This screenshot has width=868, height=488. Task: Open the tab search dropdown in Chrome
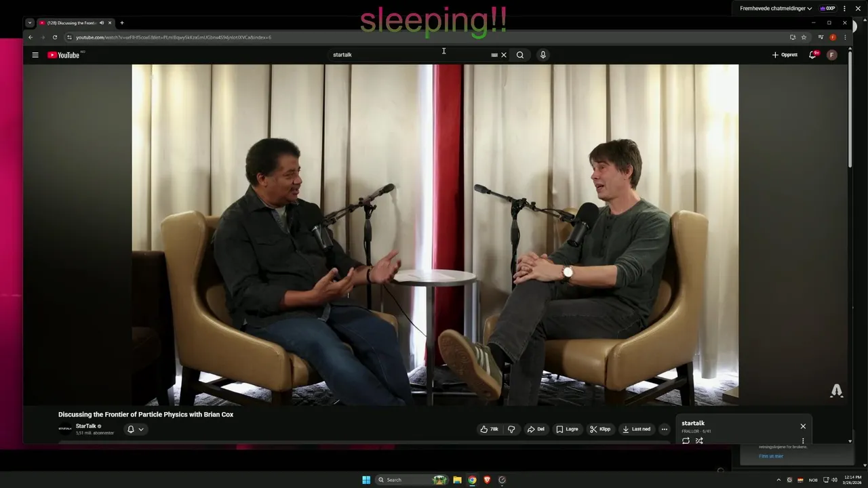click(x=30, y=23)
